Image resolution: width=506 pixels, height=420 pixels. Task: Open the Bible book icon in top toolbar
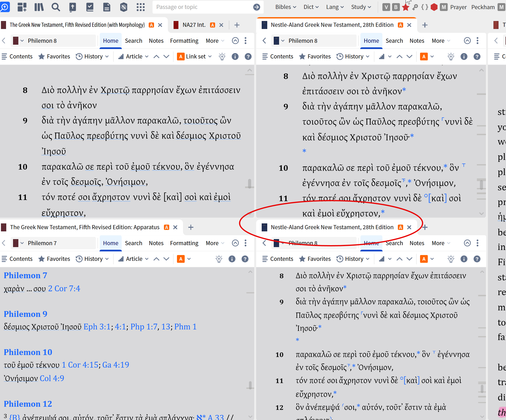pyautogui.click(x=73, y=7)
